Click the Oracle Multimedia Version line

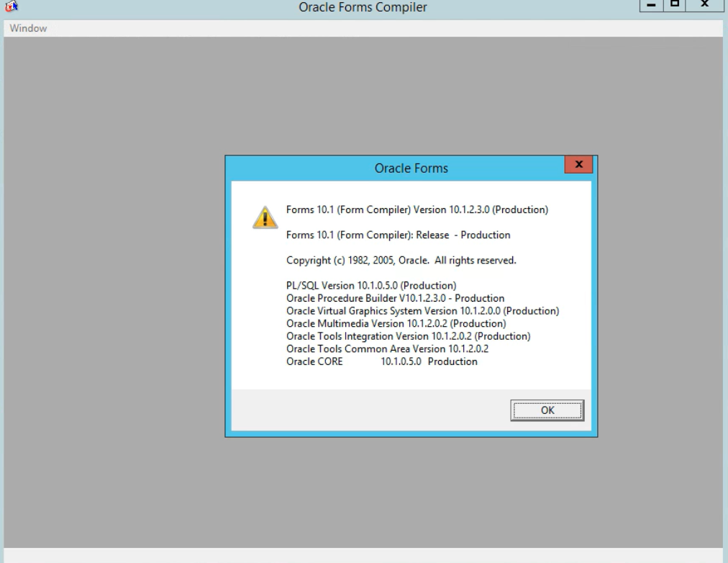(396, 324)
